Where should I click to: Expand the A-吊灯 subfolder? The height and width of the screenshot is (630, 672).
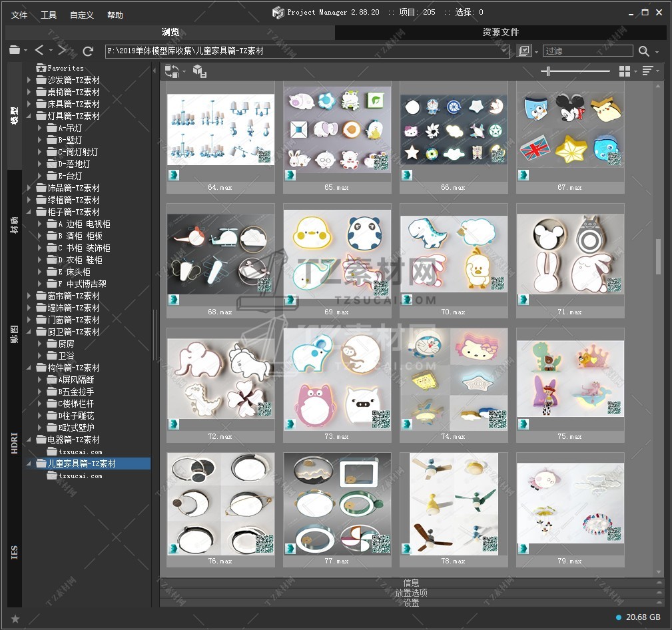click(39, 128)
